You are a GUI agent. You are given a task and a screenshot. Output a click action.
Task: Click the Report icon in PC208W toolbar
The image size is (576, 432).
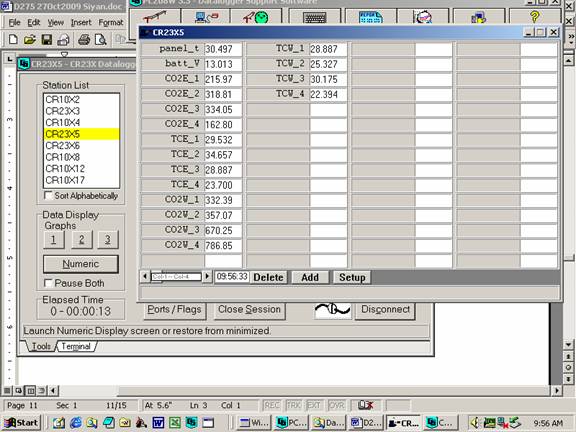370,17
